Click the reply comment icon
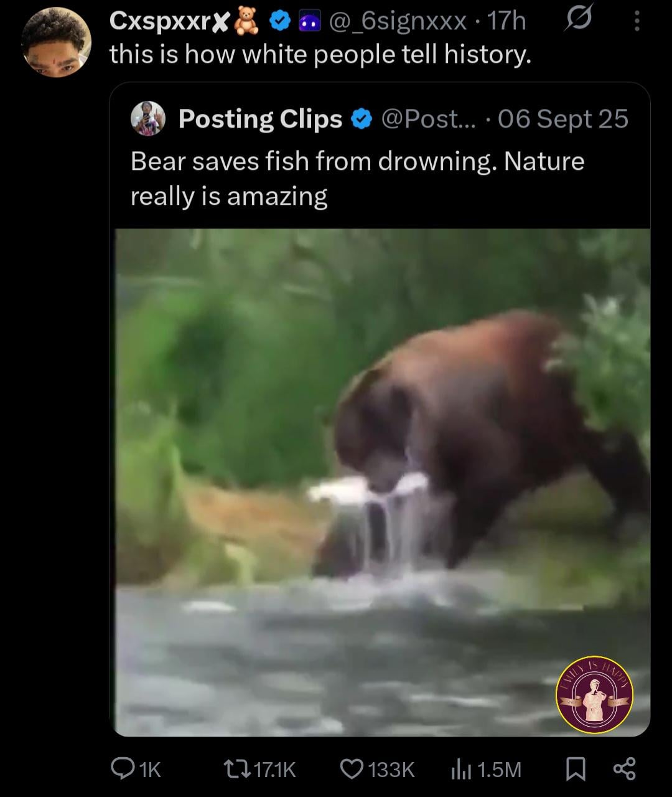 point(121,770)
